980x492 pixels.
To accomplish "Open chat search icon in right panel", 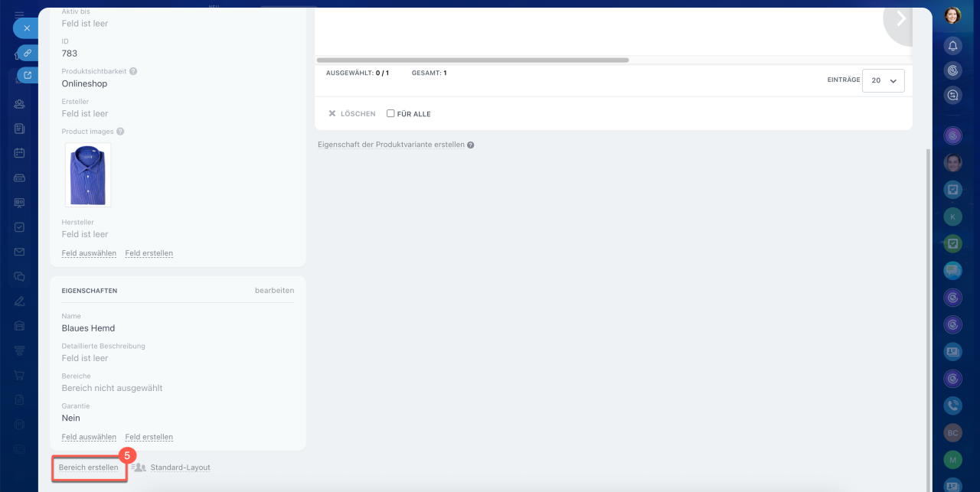I will pyautogui.click(x=952, y=96).
